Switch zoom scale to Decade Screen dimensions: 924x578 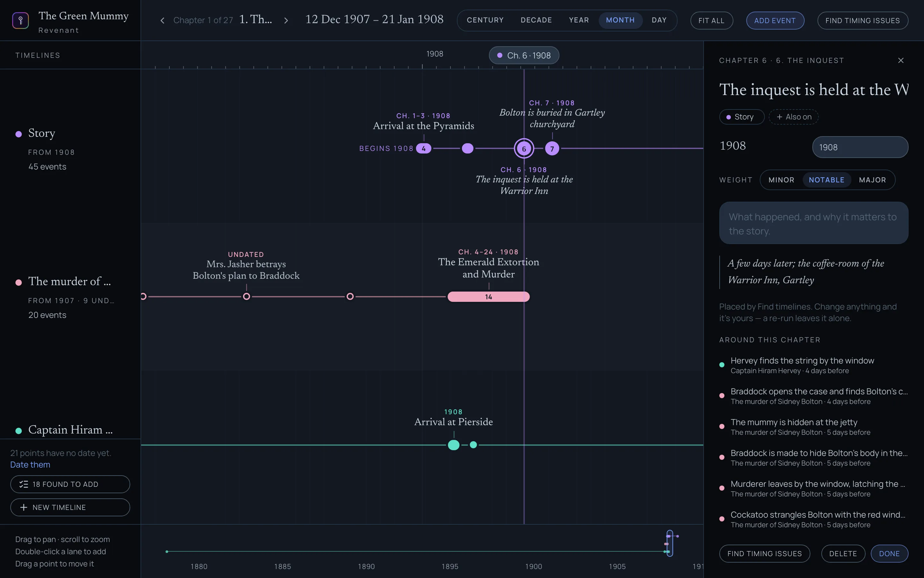tap(536, 20)
